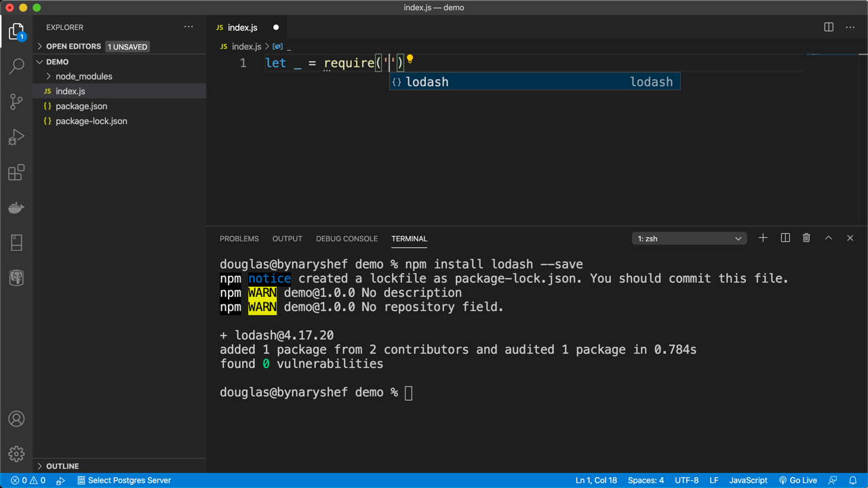Switch to the Debug Console tab
Screen dimensions: 868x488
[x=347, y=239]
